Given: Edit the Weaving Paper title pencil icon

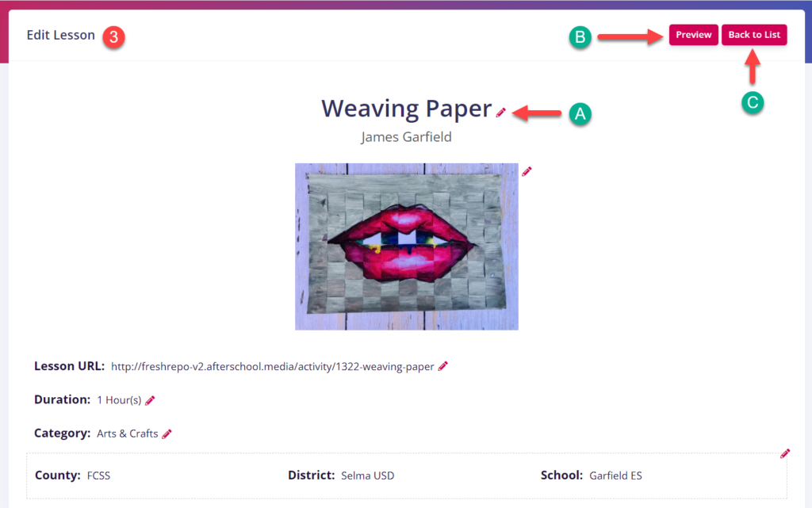Looking at the screenshot, I should click(x=501, y=113).
